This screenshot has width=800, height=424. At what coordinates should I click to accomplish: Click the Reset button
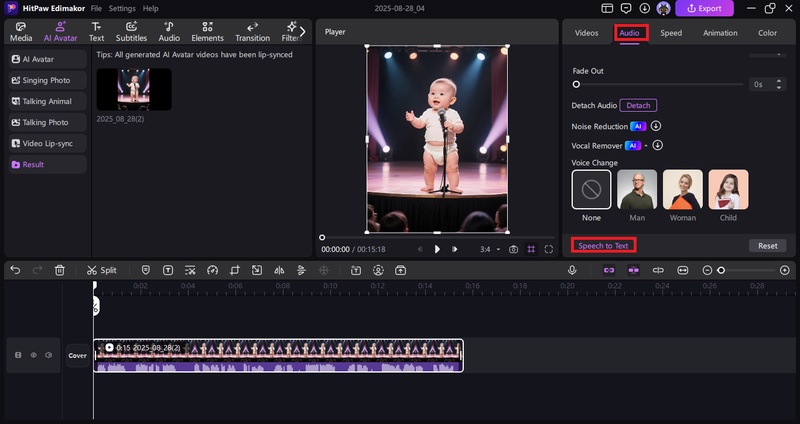(767, 245)
